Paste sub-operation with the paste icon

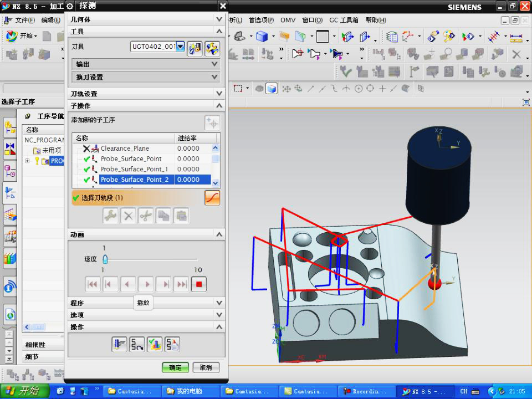pos(181,216)
